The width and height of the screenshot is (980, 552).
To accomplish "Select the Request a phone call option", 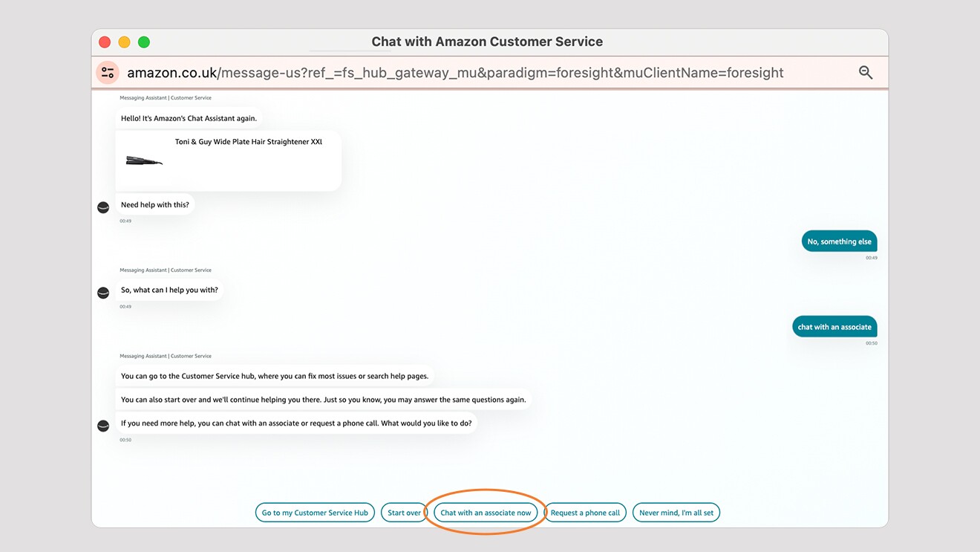I will coord(585,513).
